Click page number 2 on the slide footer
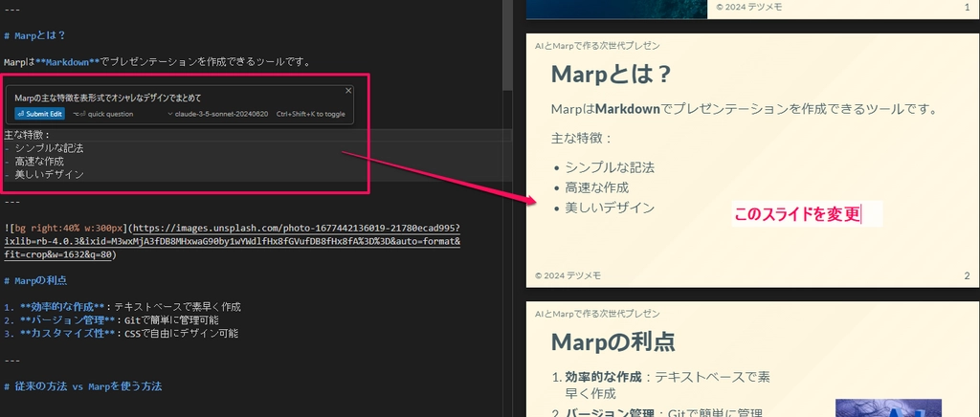 (x=967, y=275)
